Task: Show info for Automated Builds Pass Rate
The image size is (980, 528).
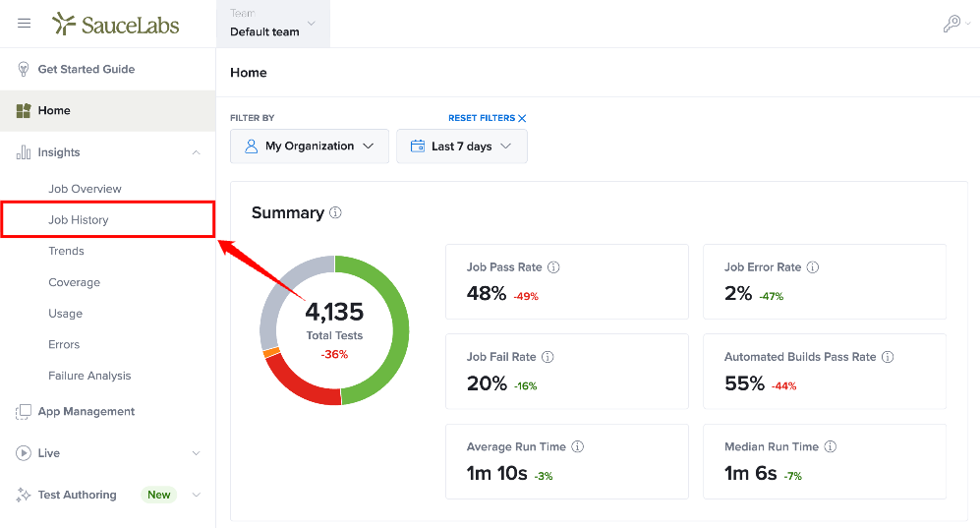Action: 888,357
